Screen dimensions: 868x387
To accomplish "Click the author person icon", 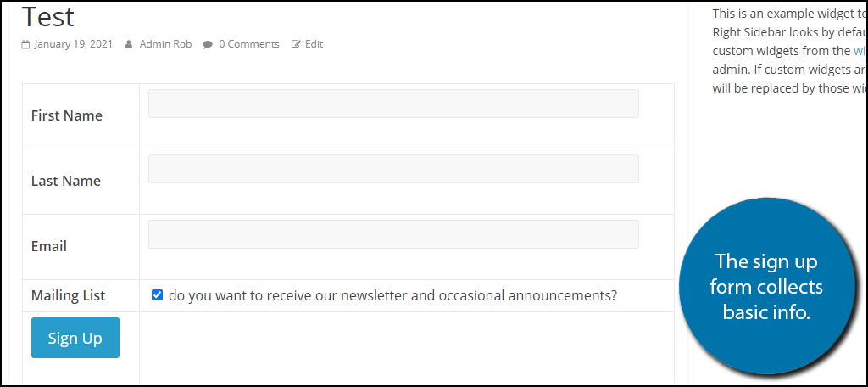I will tap(129, 44).
